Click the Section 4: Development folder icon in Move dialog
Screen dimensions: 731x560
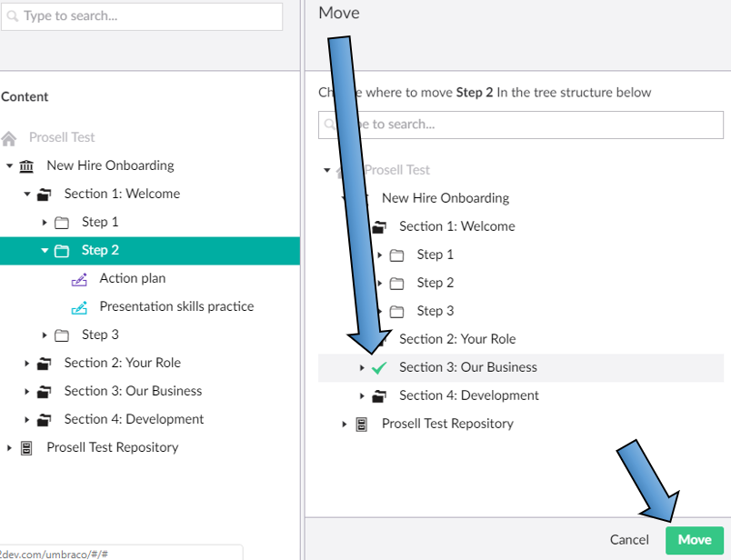(379, 396)
